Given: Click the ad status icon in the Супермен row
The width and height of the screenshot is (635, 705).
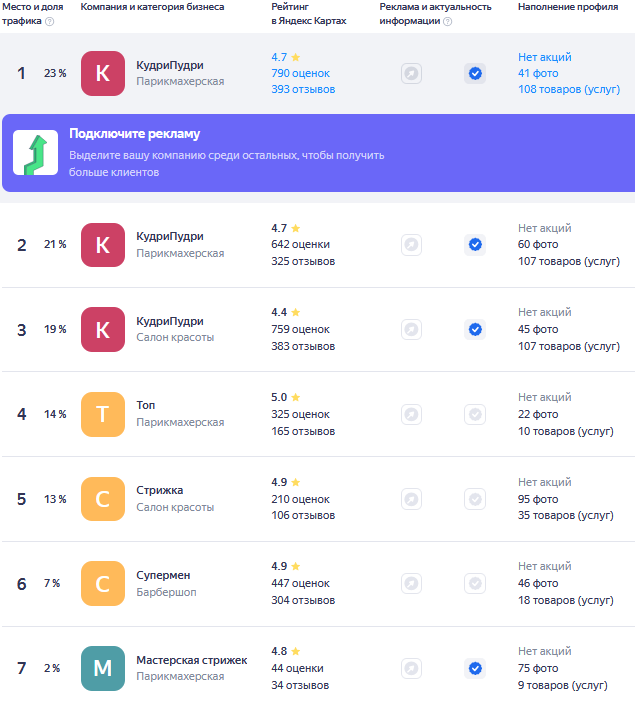Looking at the screenshot, I should click(411, 584).
